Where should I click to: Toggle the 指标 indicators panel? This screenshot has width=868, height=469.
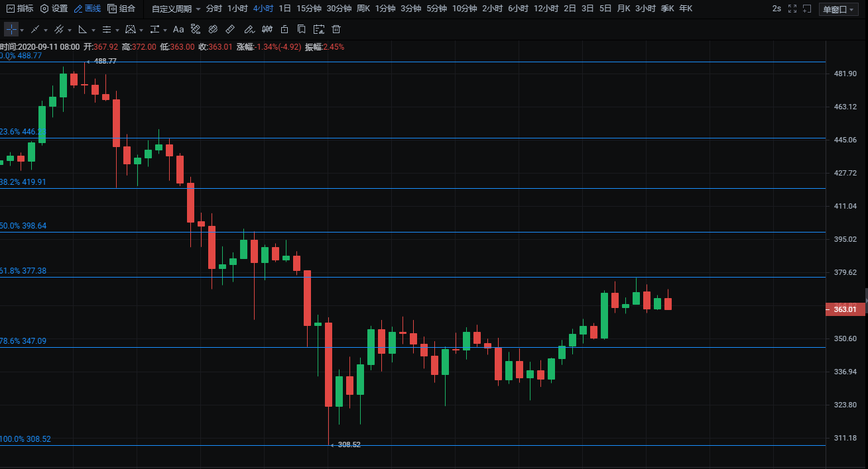click(20, 9)
